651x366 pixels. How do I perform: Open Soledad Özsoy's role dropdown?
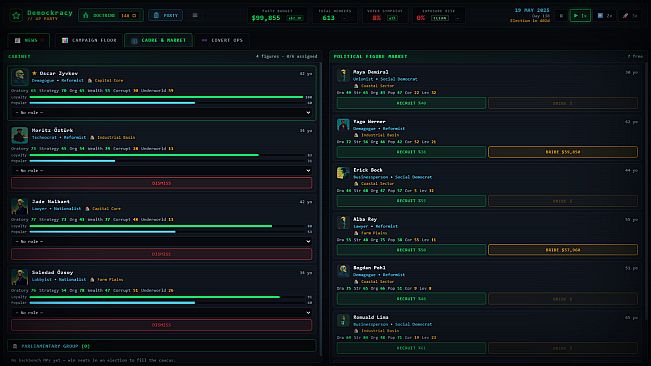pos(162,312)
